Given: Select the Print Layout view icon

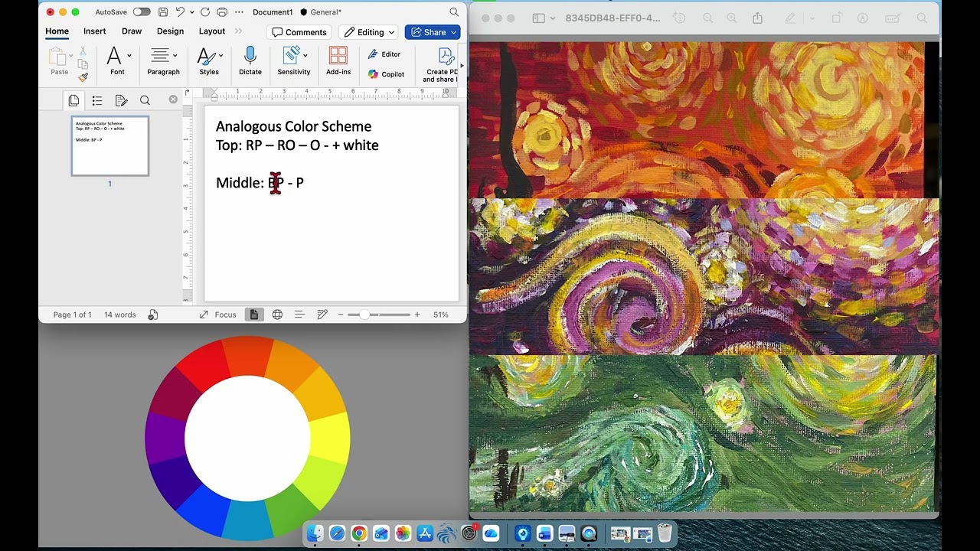Looking at the screenshot, I should click(253, 315).
